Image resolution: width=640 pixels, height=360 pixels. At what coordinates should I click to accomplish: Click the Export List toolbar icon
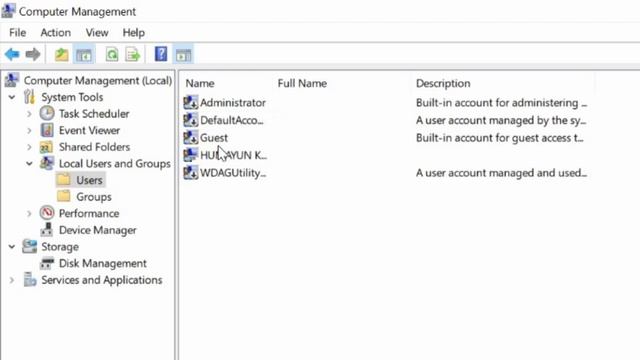(133, 54)
